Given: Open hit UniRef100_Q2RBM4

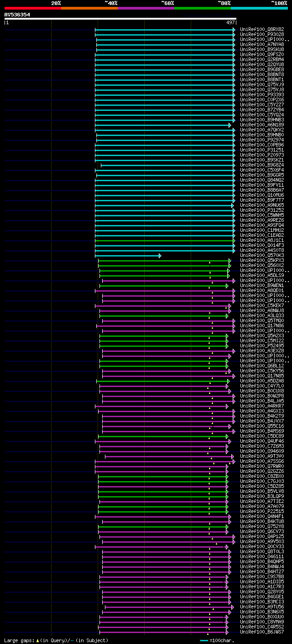Looking at the screenshot, I should [262, 60].
